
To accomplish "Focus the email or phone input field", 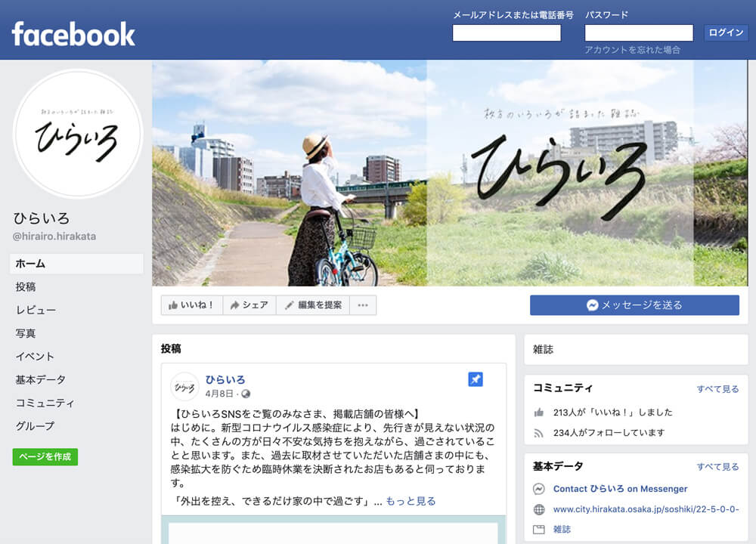I will 507,32.
